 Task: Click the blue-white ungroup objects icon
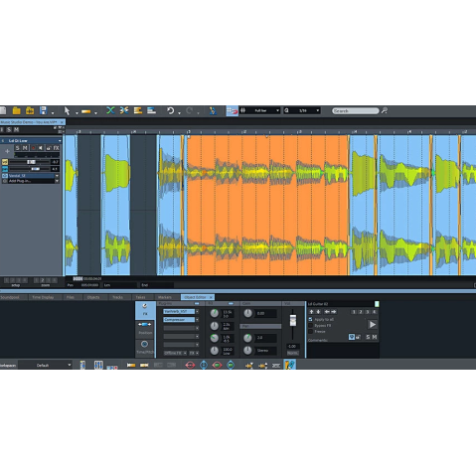coord(151,110)
